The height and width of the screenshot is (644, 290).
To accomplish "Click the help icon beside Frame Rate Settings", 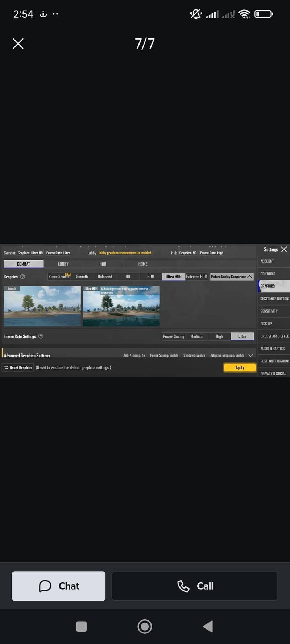I will pos(41,336).
